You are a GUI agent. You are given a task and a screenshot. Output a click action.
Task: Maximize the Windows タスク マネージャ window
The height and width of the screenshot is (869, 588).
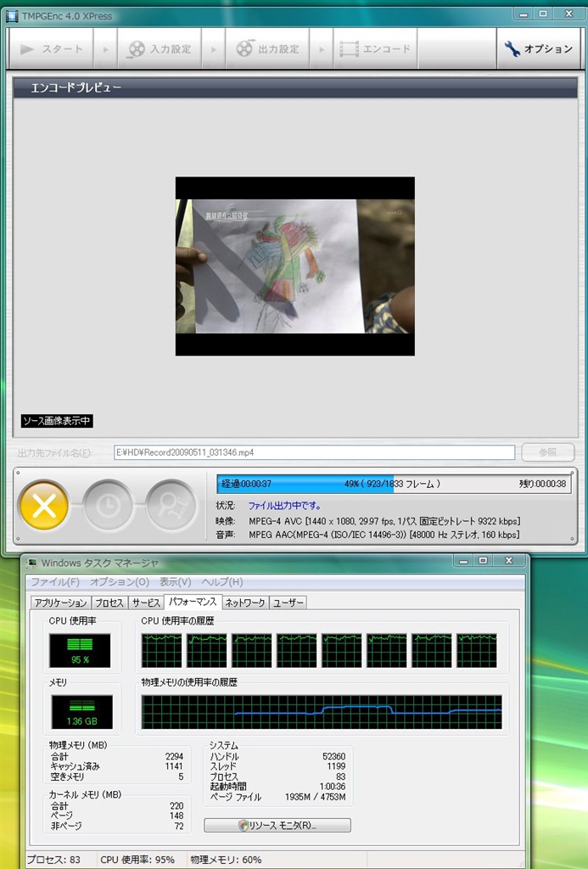(x=483, y=561)
